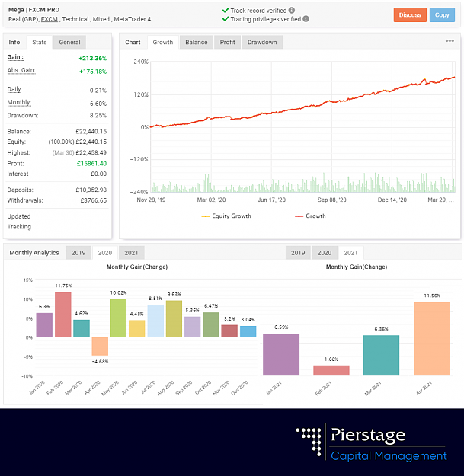
Task: Click the Dec 2020 3.04% bar
Action: (x=248, y=331)
